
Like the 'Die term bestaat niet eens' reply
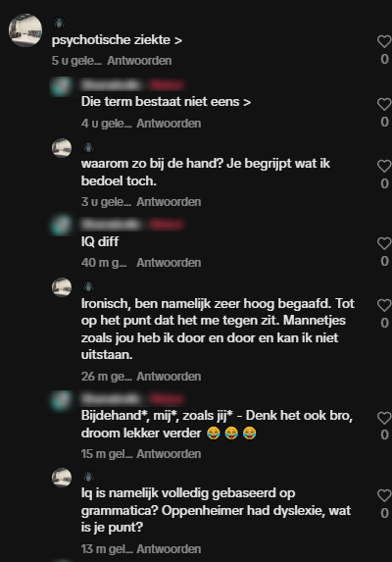pos(384,104)
